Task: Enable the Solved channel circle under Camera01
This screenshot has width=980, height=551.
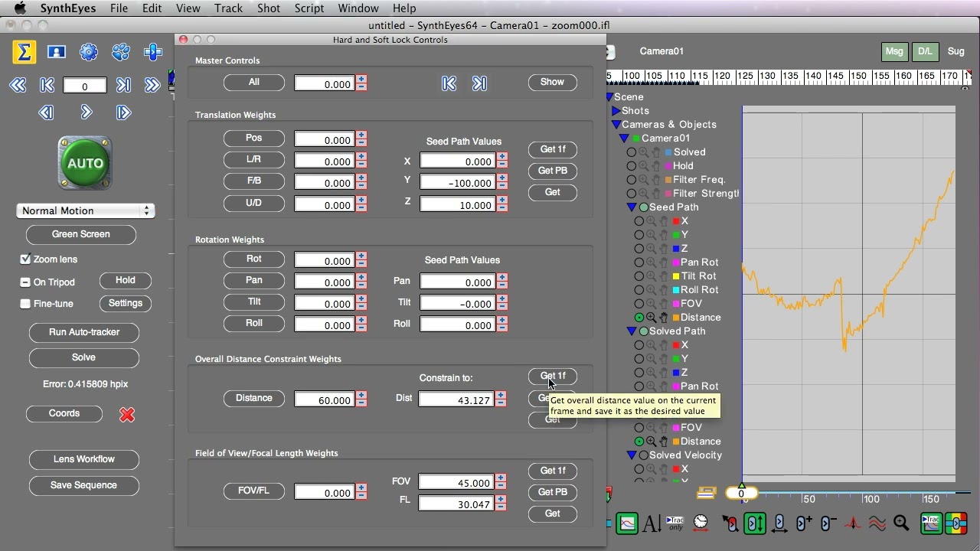Action: click(632, 152)
